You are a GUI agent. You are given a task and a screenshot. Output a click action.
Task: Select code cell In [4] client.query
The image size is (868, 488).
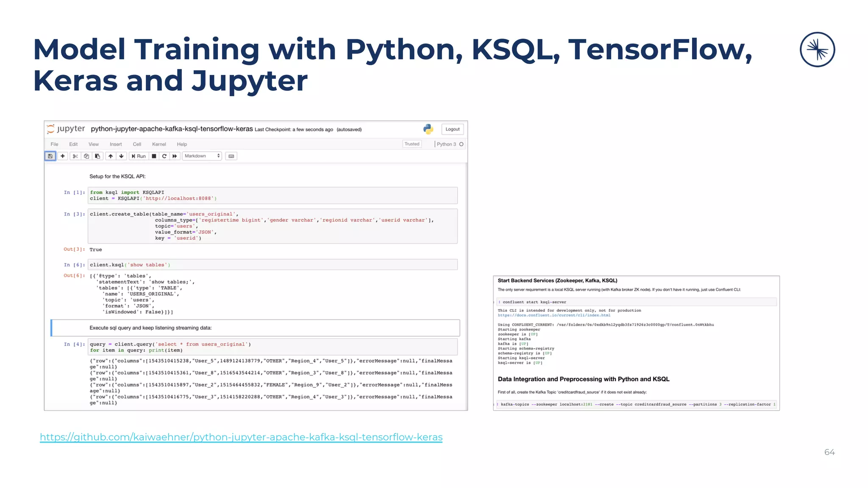tap(273, 347)
